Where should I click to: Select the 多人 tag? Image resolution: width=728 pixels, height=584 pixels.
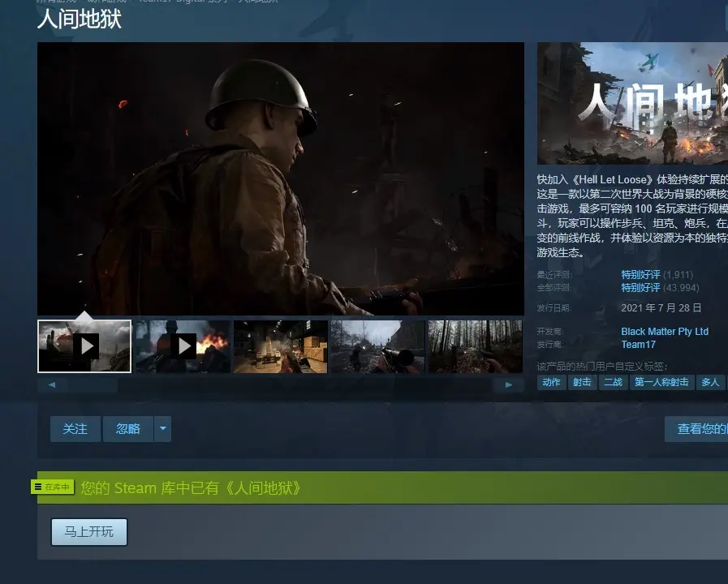pos(710,382)
